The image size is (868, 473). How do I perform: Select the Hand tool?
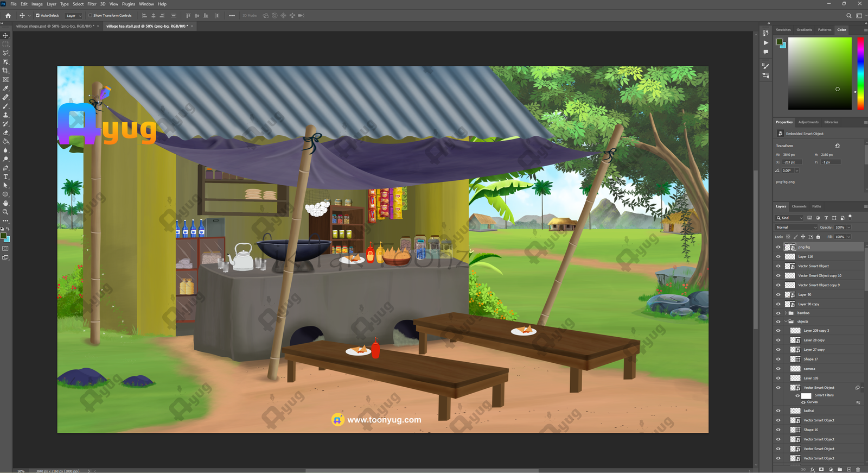(x=5, y=203)
